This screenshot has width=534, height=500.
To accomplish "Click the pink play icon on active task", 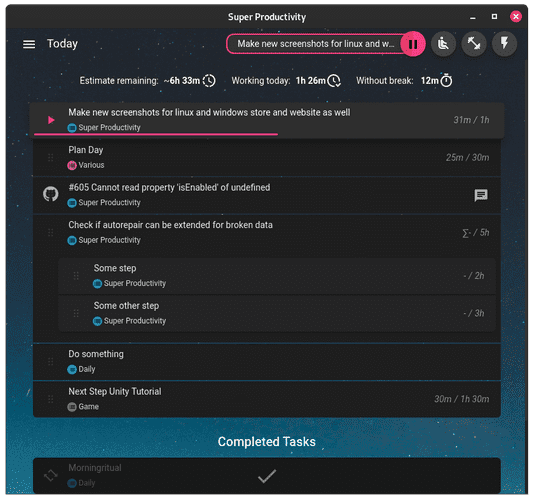I will click(51, 120).
